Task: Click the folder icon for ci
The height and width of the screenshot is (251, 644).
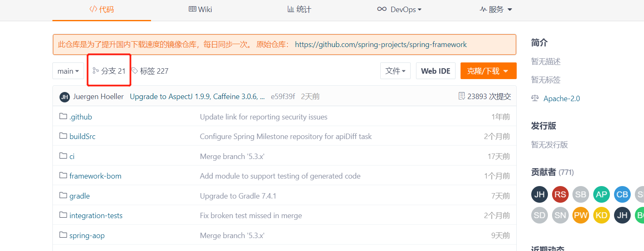Action: pyautogui.click(x=63, y=156)
